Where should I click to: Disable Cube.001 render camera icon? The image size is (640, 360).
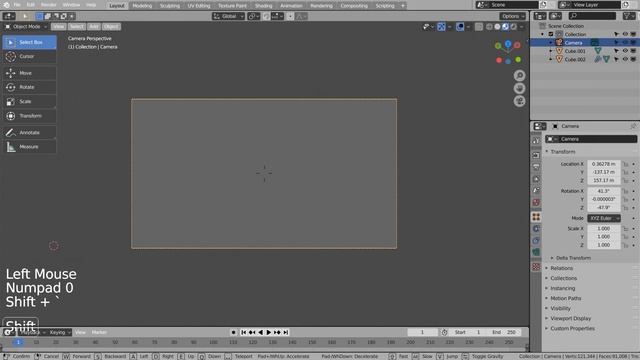633,51
